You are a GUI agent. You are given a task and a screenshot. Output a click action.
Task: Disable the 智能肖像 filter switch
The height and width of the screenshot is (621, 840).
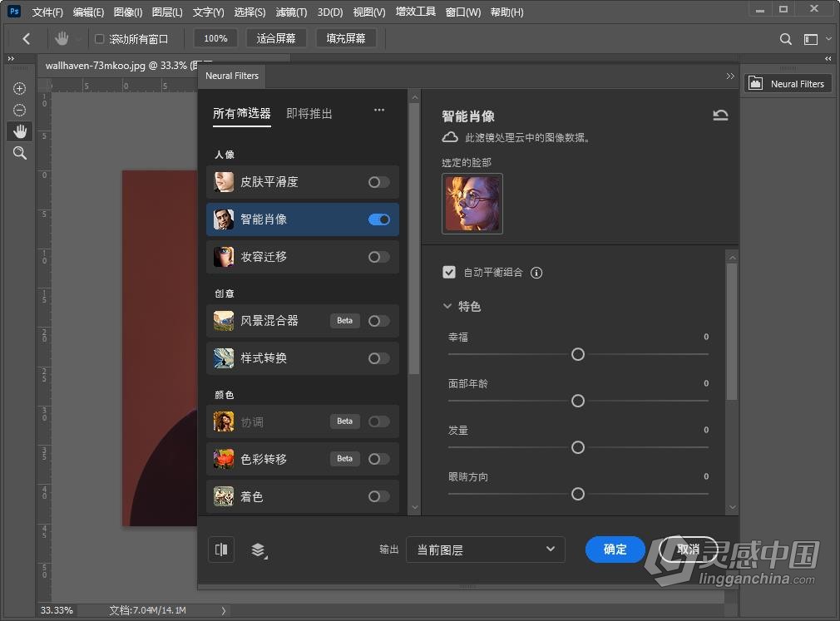coord(378,219)
